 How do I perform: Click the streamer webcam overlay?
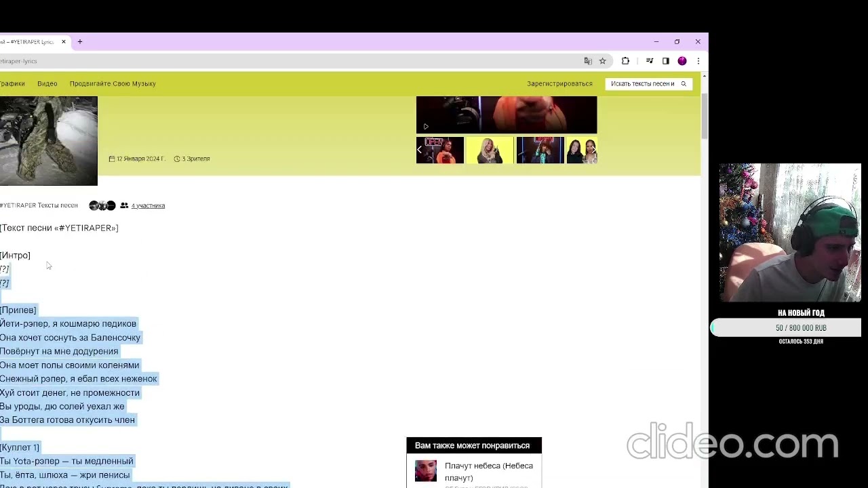tap(790, 232)
